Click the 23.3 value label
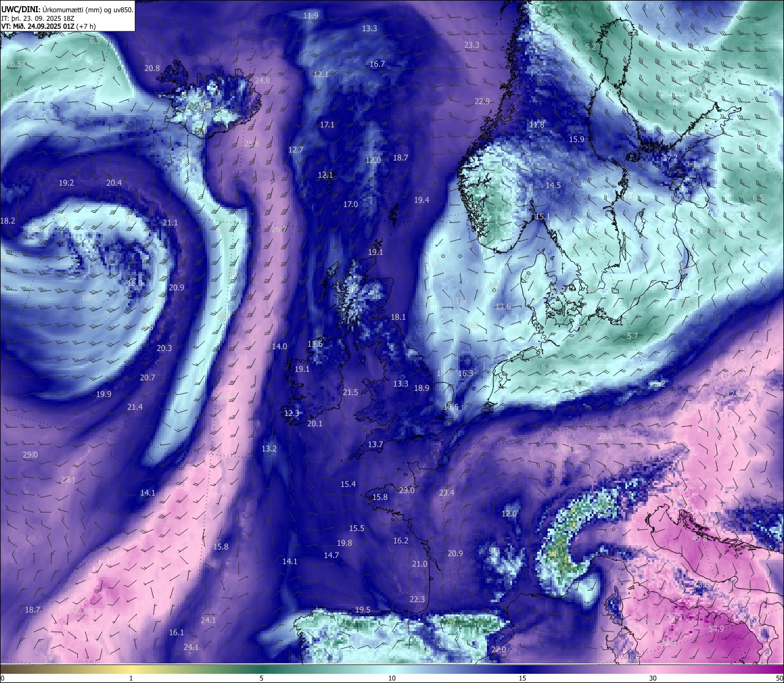The height and width of the screenshot is (683, 784). [x=472, y=45]
